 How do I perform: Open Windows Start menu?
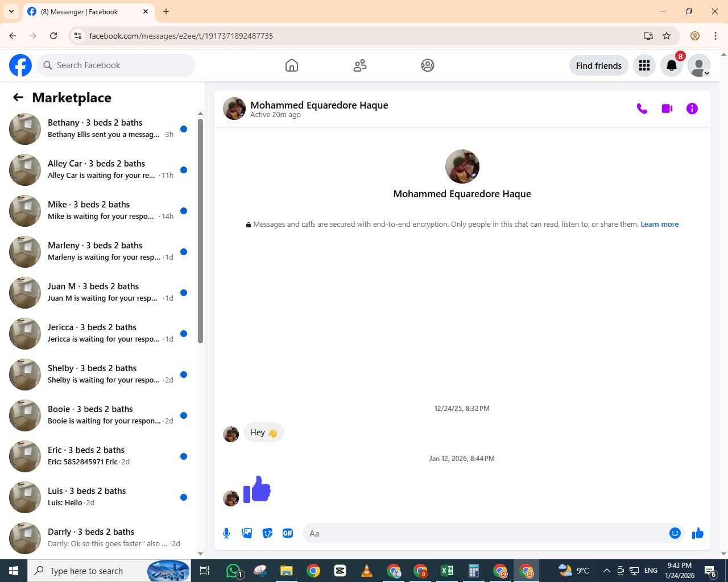click(x=14, y=571)
